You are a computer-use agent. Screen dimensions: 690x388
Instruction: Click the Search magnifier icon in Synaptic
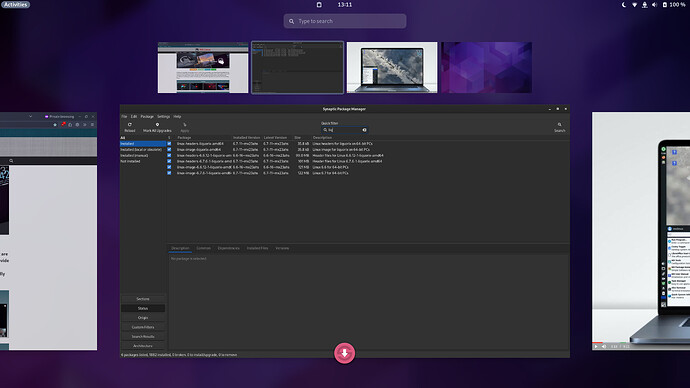[x=559, y=124]
